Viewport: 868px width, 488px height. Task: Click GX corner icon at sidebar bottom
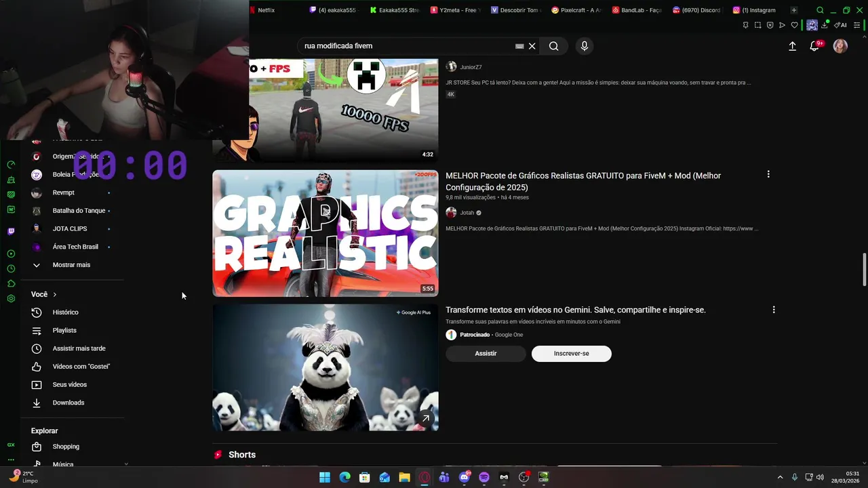[x=11, y=445]
